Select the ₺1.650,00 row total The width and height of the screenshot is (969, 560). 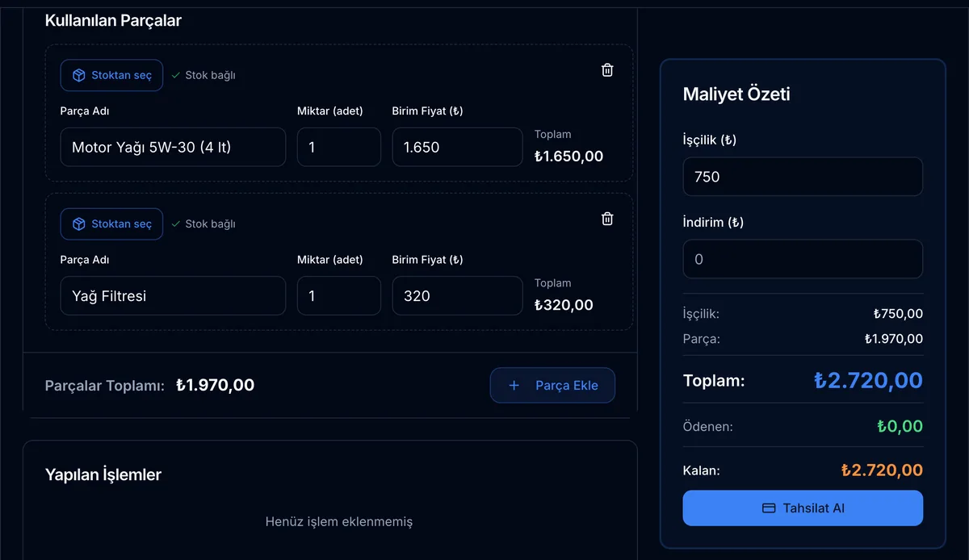coord(568,157)
